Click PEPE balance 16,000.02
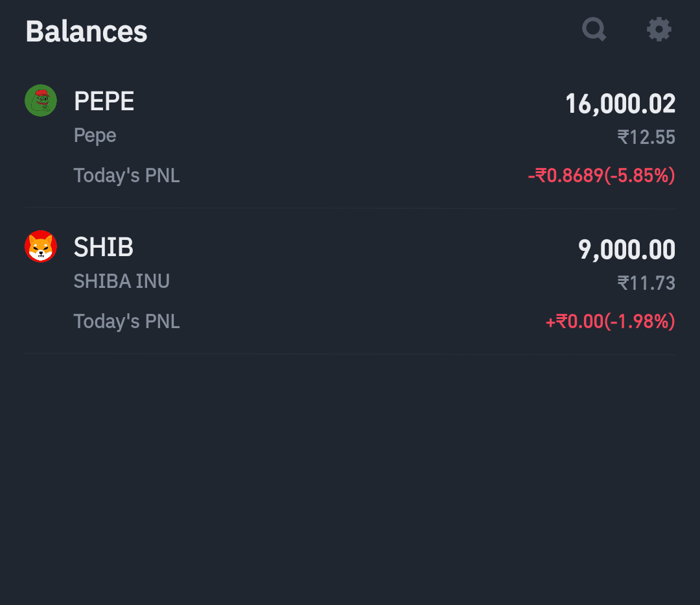This screenshot has width=700, height=605. 620,104
